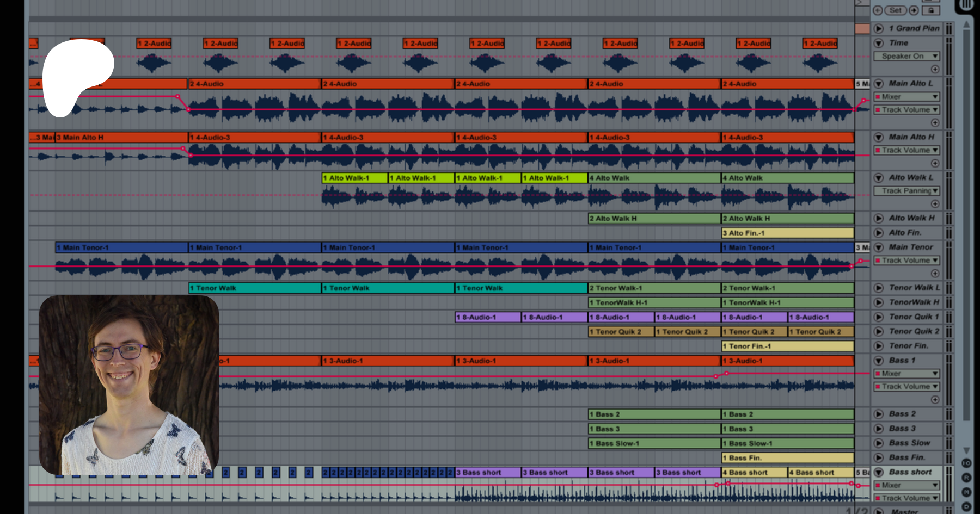Collapse the Main Tenor track
980x514 pixels.
878,247
